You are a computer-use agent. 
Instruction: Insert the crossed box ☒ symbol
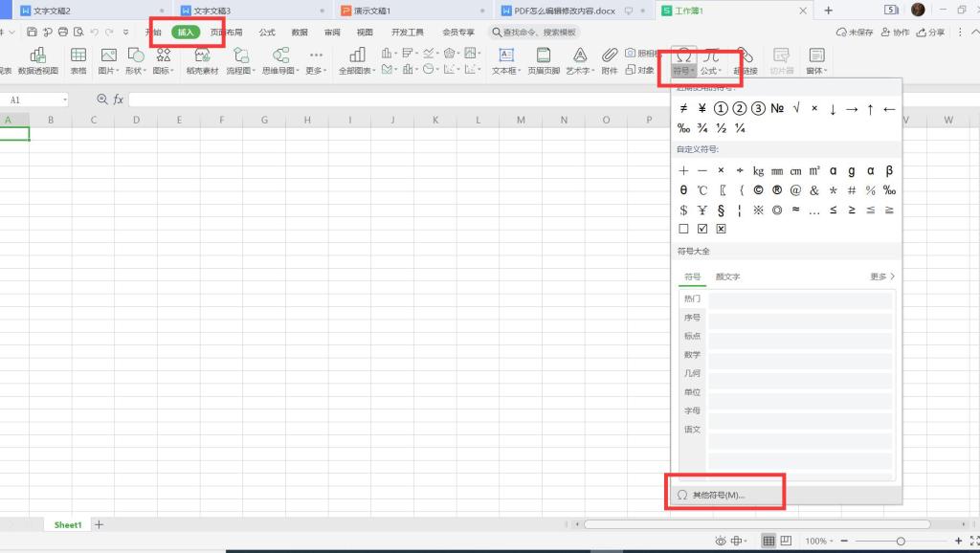tap(722, 229)
